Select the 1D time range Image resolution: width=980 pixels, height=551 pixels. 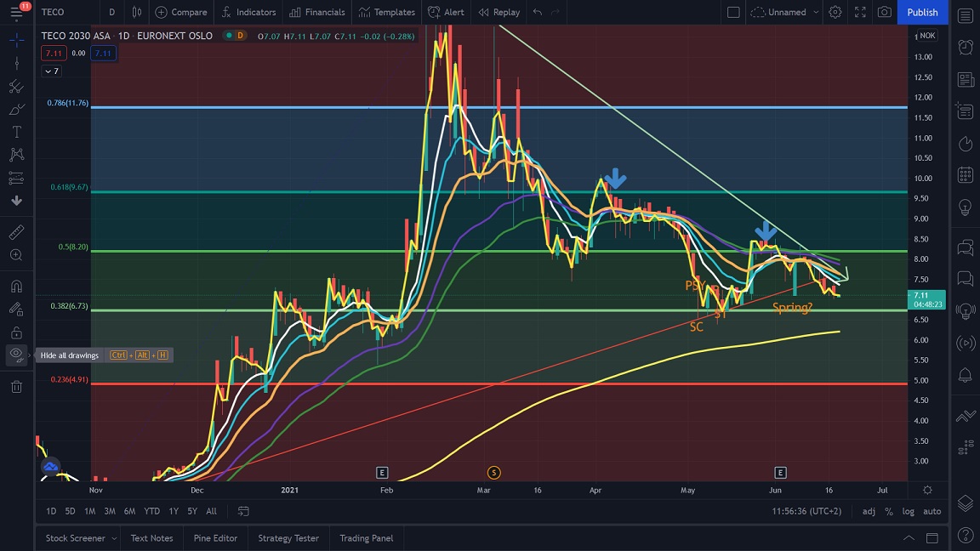[51, 511]
